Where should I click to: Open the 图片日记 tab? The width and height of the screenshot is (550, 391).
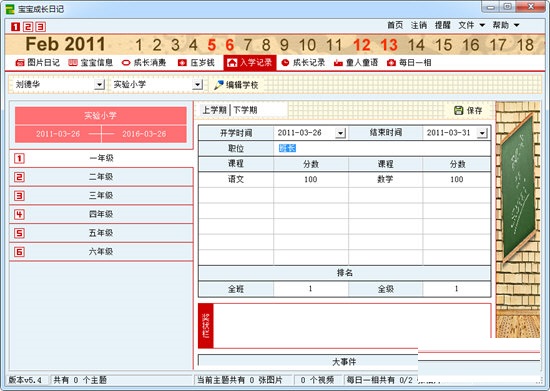pos(38,63)
